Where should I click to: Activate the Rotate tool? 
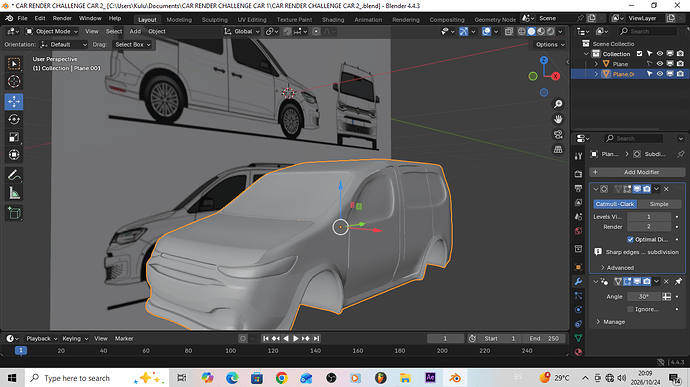click(x=14, y=119)
